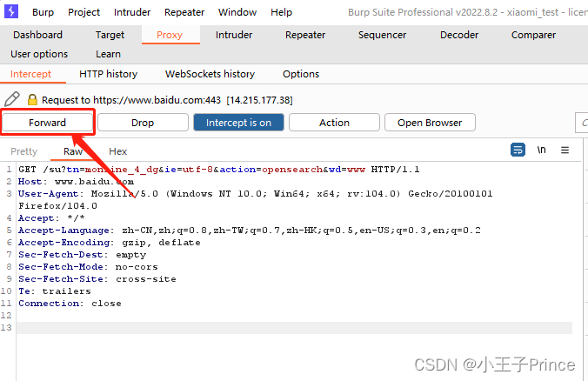This screenshot has width=588, height=381.
Task: Click the Te: trailers header line
Action: (x=55, y=291)
